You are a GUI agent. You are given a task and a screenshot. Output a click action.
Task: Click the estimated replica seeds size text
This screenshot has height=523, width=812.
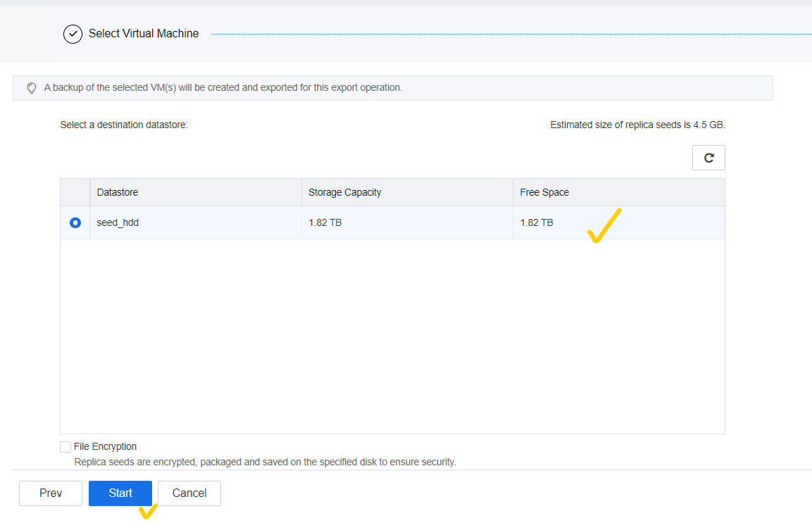pyautogui.click(x=637, y=125)
